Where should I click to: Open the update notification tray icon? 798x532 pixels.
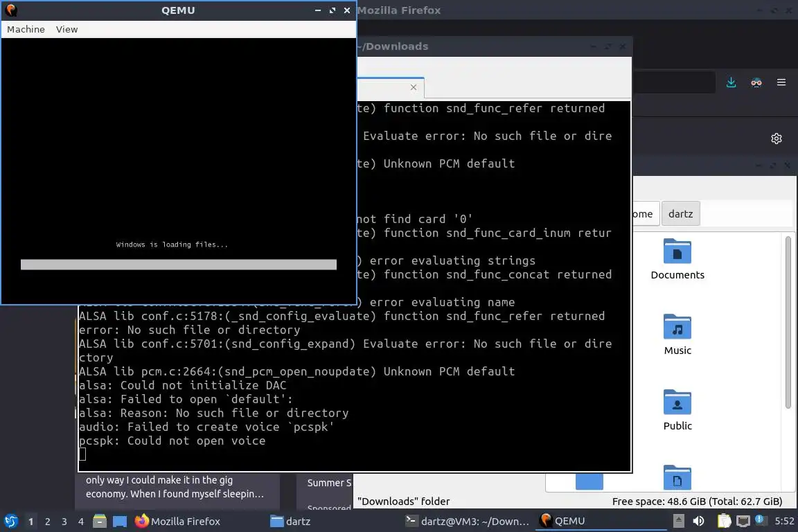point(759,520)
